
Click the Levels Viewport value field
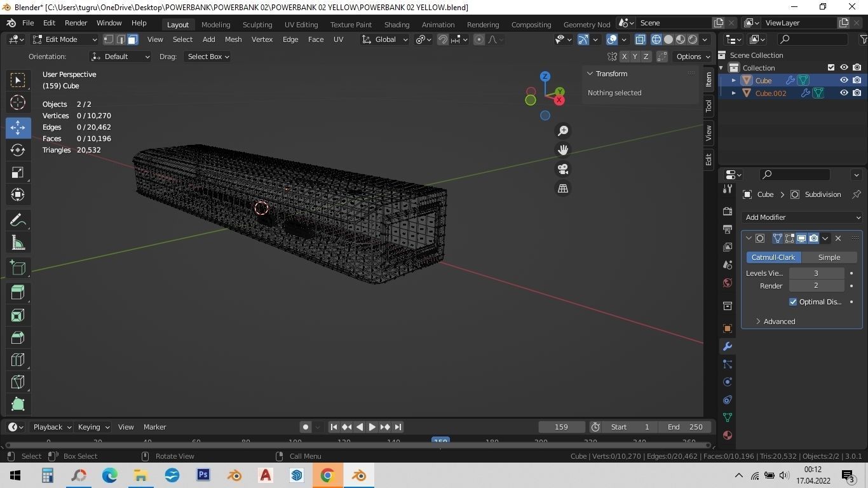817,273
